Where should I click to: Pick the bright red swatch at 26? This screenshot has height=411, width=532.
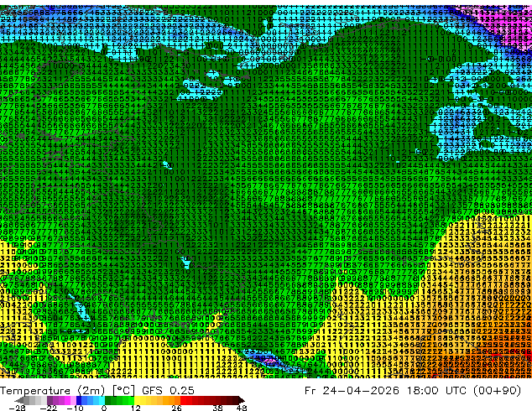pos(183,400)
